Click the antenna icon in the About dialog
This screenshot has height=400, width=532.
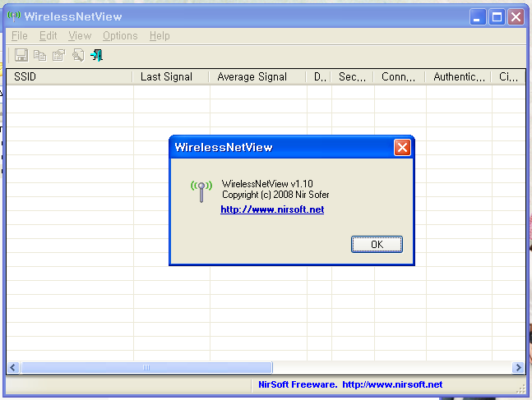(201, 191)
